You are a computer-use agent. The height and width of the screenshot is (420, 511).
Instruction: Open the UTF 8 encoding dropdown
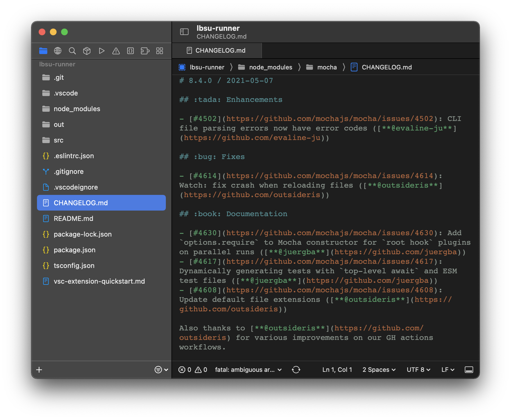pos(418,370)
